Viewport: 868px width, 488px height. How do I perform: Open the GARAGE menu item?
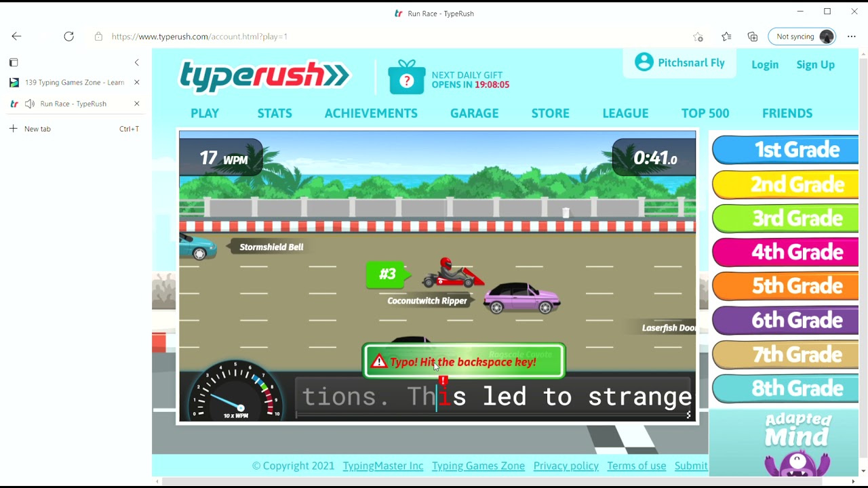[x=475, y=113]
